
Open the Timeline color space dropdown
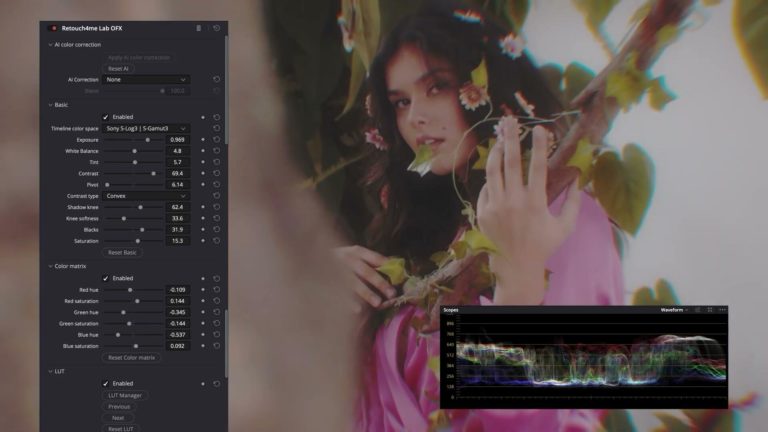click(146, 128)
